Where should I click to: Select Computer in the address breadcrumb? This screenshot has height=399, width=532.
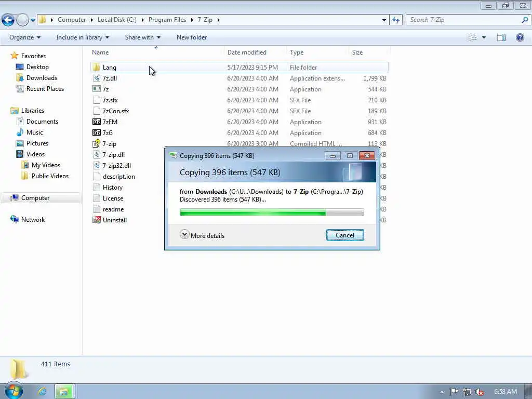pyautogui.click(x=72, y=20)
